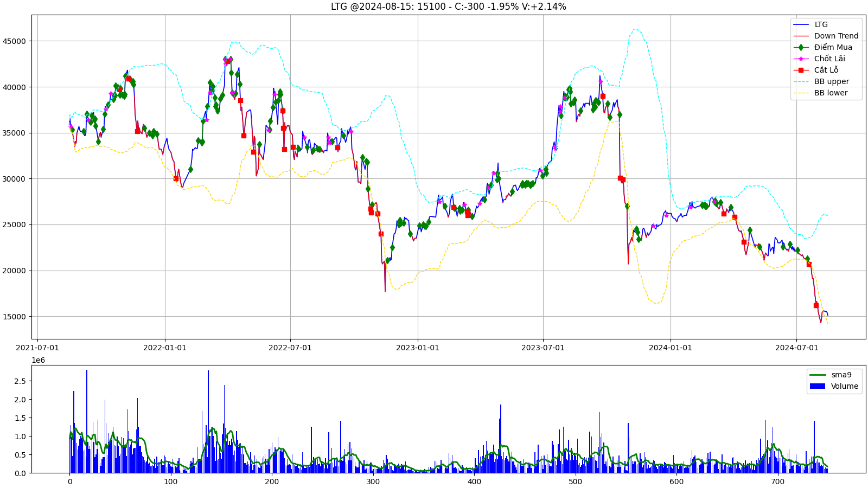Click the blue Volume patch in the legend
Screen dimensions: 868x488
click(x=818, y=386)
